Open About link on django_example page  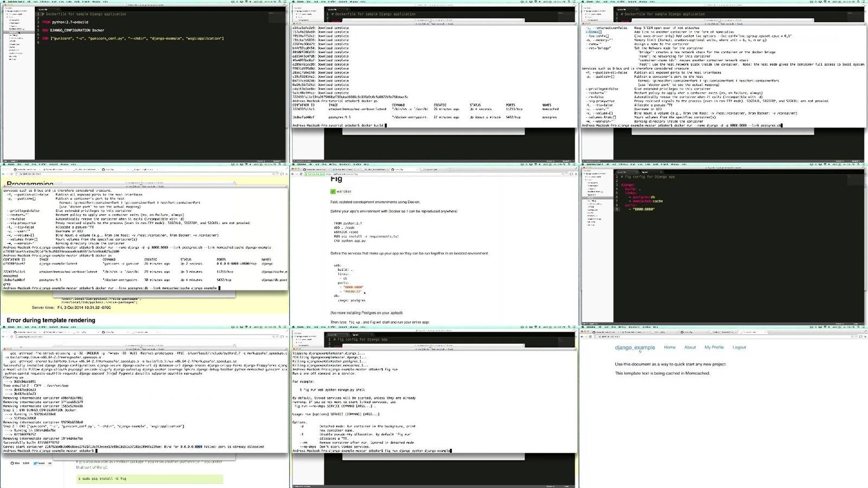[x=690, y=347]
